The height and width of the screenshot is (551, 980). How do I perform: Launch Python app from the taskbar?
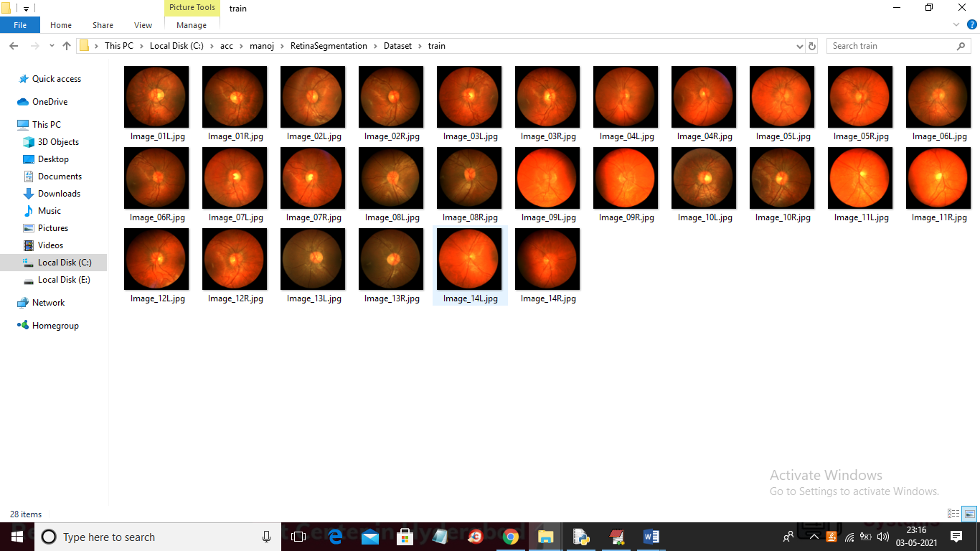(x=581, y=537)
